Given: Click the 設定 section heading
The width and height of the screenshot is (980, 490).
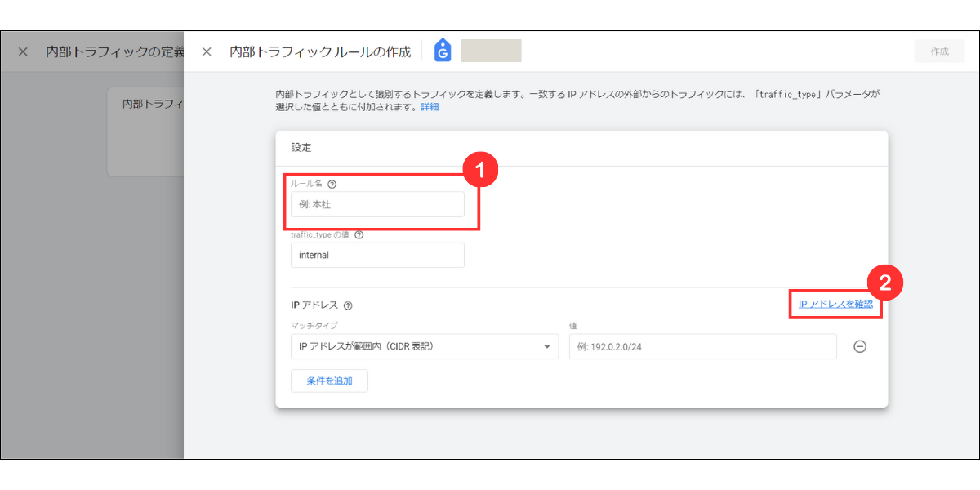Looking at the screenshot, I should click(x=301, y=148).
